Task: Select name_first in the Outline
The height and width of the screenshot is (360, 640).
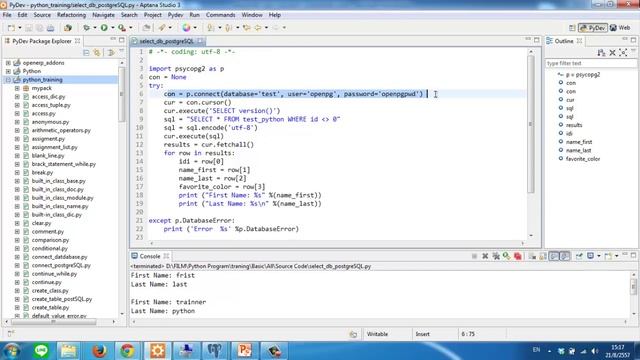Action: click(579, 142)
